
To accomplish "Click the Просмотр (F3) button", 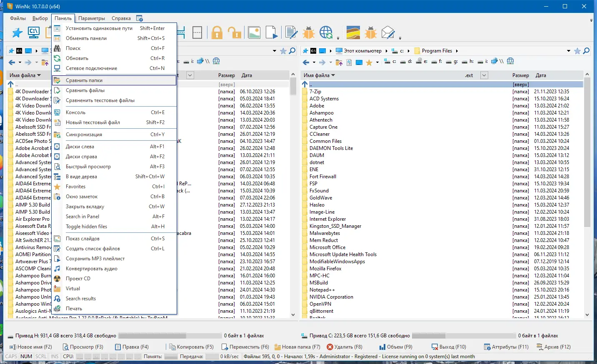I will [x=82, y=347].
